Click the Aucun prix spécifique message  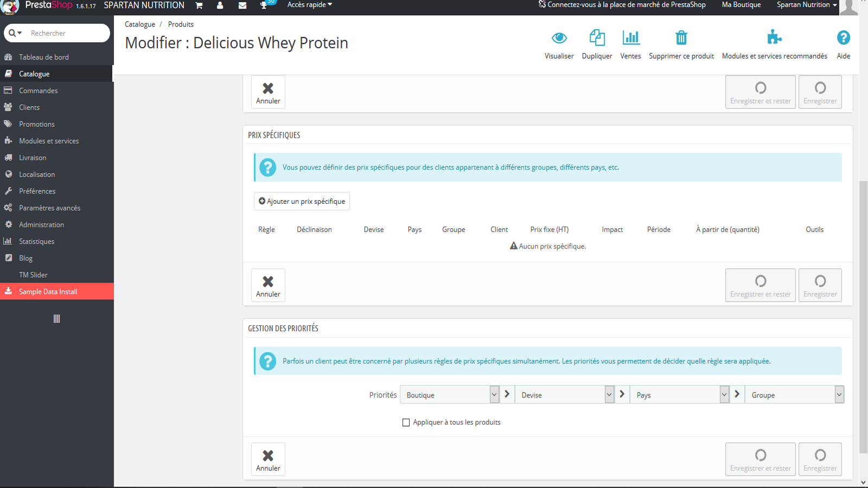[x=548, y=246]
